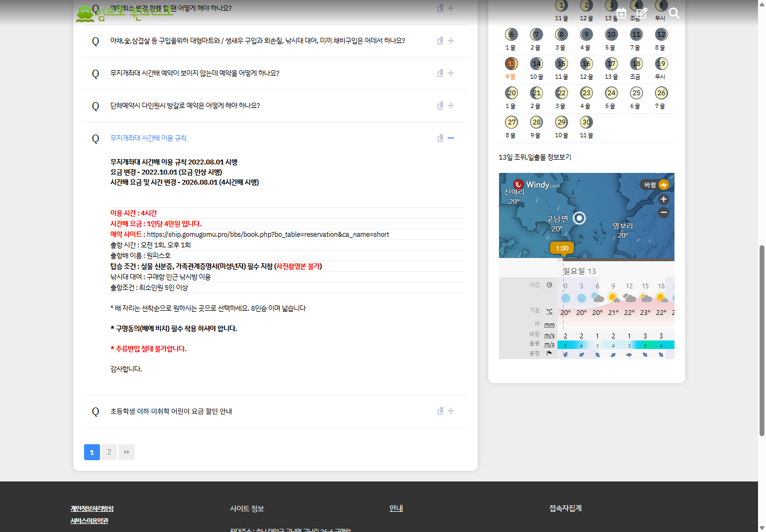The width and height of the screenshot is (766, 532).
Task: Click copy icon on 무지개좌대 시간배 이용 규칙 row
Action: [x=440, y=138]
